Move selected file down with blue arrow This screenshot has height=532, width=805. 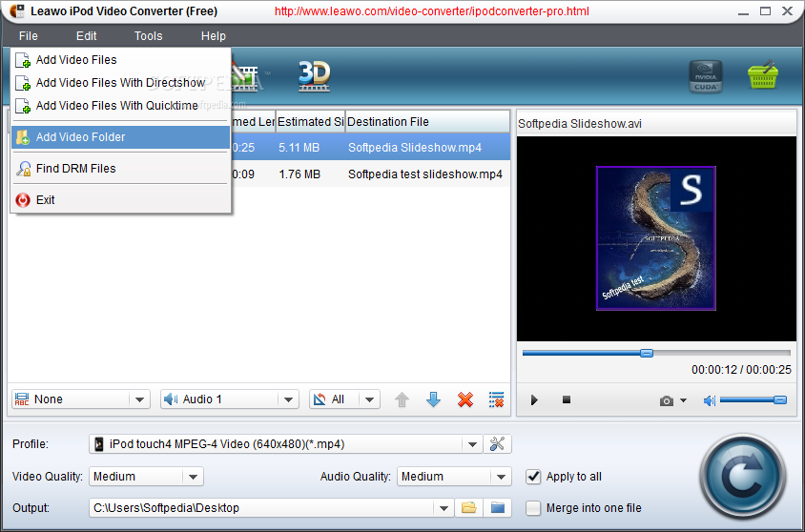point(433,399)
